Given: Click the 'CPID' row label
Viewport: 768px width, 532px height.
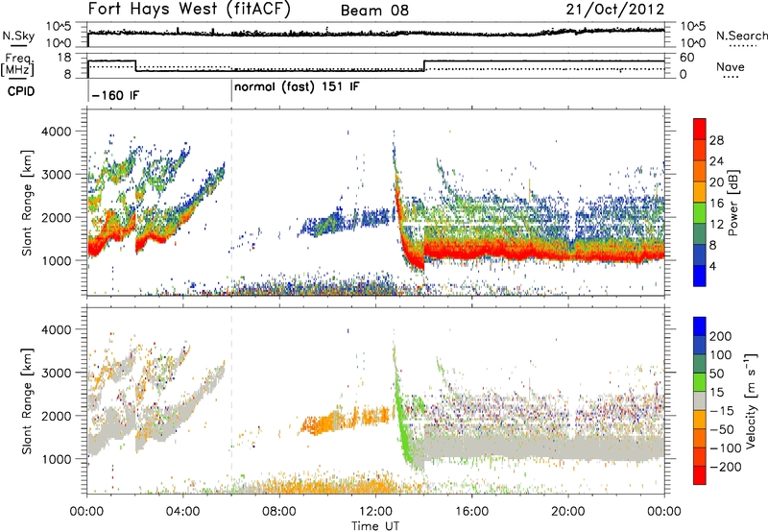Looking at the screenshot, I should coord(21,91).
